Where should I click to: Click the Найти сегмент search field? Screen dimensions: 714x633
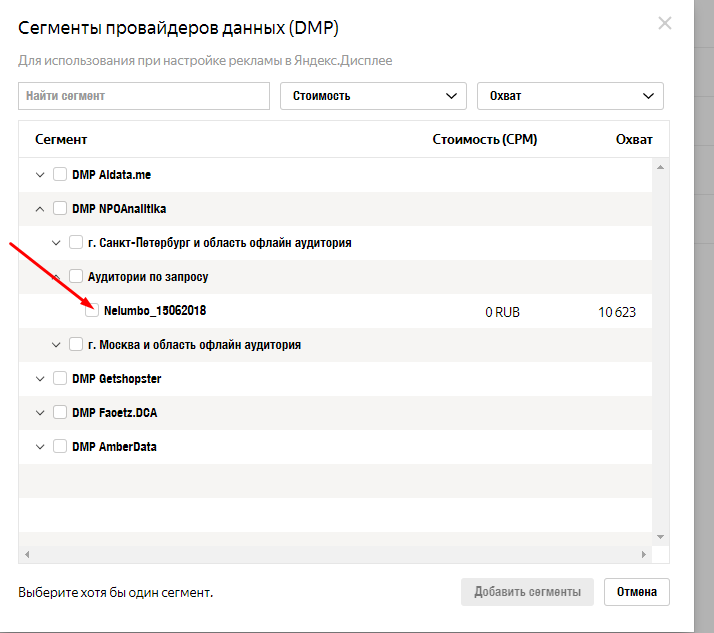[x=144, y=96]
